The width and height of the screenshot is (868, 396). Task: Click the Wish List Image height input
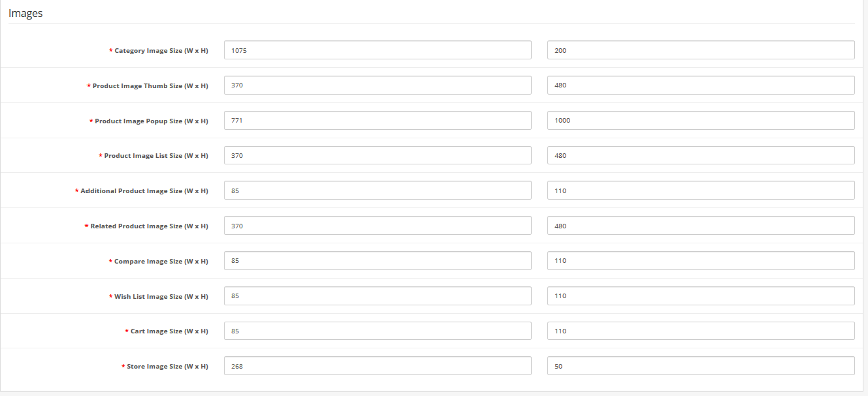[701, 296]
